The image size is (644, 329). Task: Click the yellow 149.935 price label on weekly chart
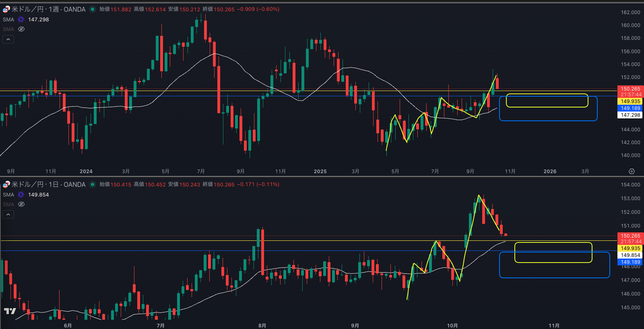630,101
